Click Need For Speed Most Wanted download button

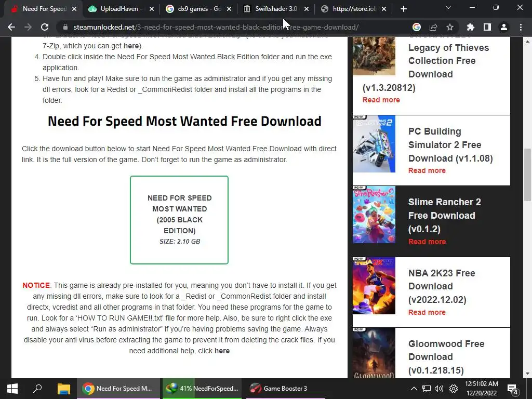coord(179,220)
